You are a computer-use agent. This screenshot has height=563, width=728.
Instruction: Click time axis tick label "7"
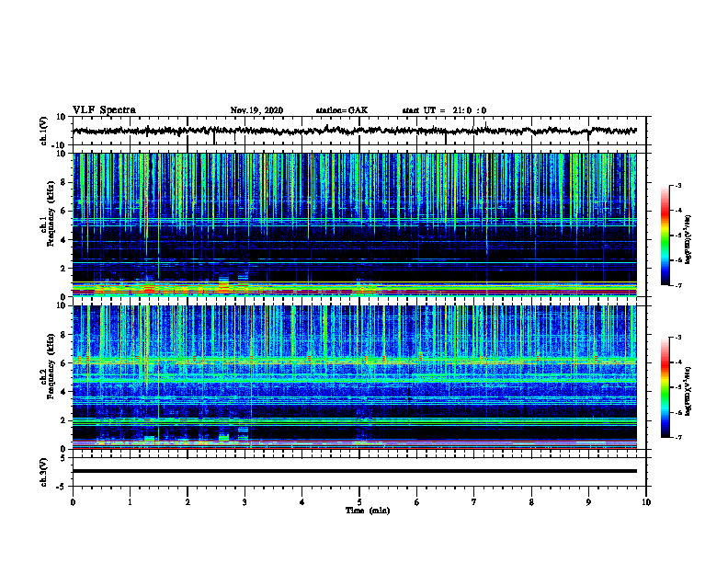pos(474,502)
